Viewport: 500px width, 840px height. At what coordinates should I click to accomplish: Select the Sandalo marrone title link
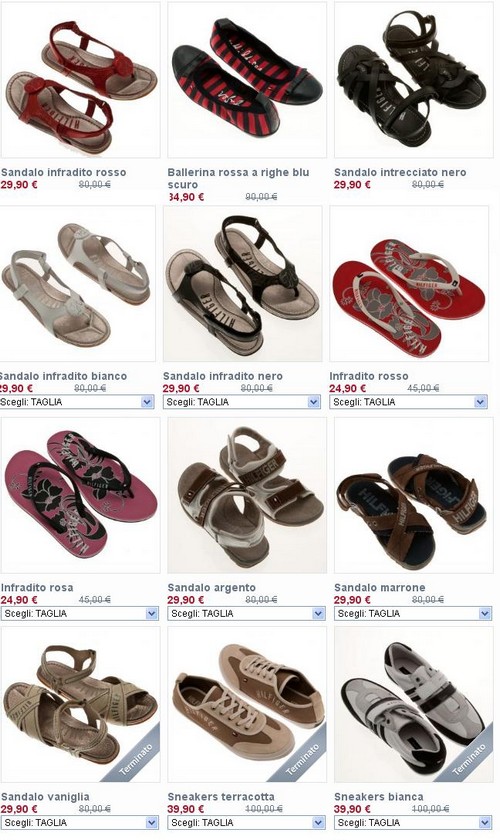379,588
